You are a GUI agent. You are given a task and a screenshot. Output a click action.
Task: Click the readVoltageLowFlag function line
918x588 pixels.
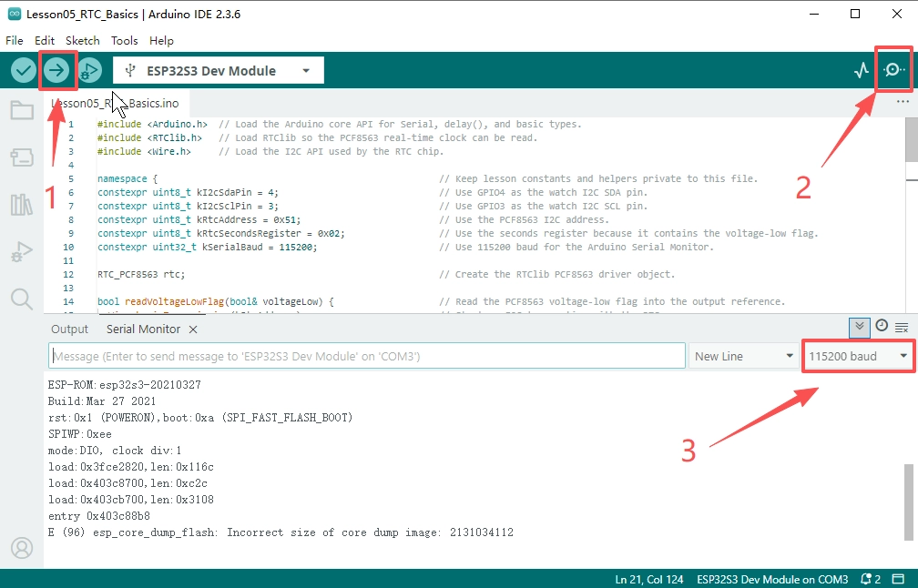pos(441,302)
